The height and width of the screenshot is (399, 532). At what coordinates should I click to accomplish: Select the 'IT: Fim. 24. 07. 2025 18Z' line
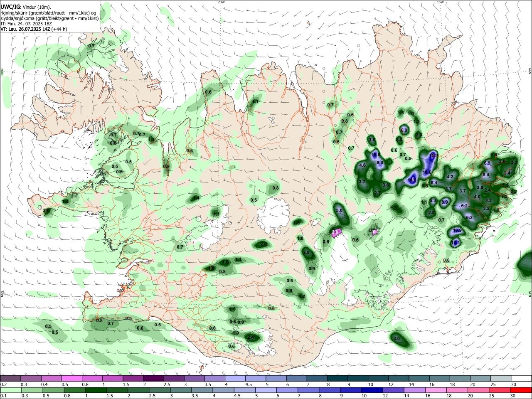click(26, 24)
